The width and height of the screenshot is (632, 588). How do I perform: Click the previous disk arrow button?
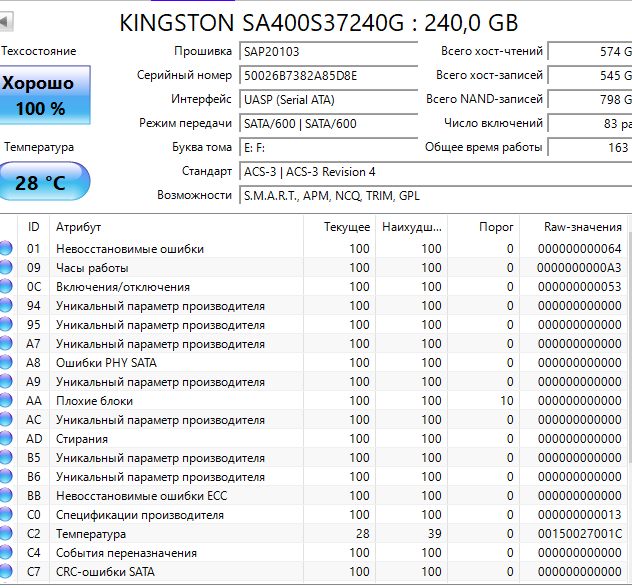(6, 22)
